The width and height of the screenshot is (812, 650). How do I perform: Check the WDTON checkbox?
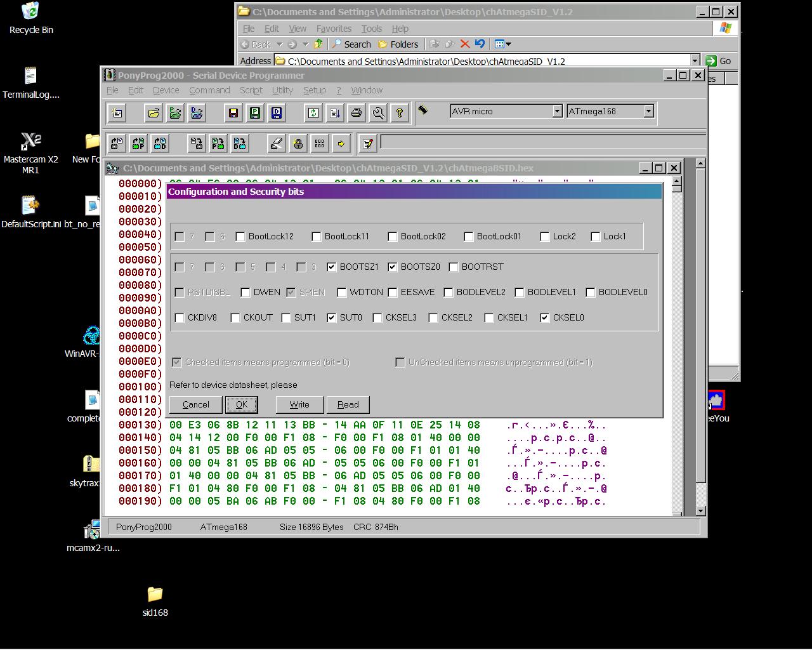(342, 293)
